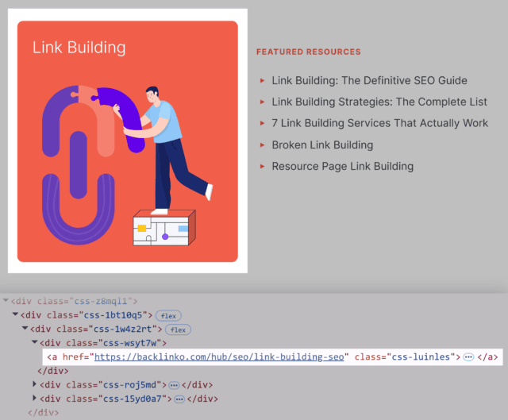Open Link Building: The Definitive SEO Guide

(369, 81)
